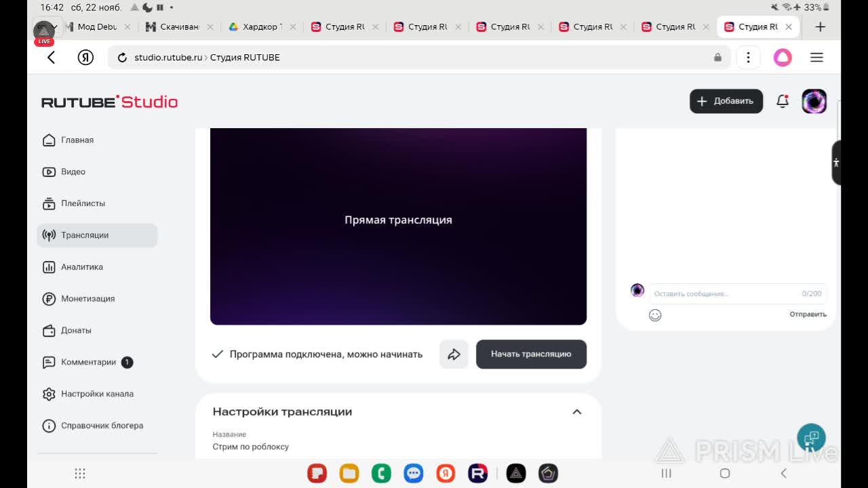This screenshot has height=488, width=868.
Task: Tap Android back navigation button
Action: (x=783, y=474)
